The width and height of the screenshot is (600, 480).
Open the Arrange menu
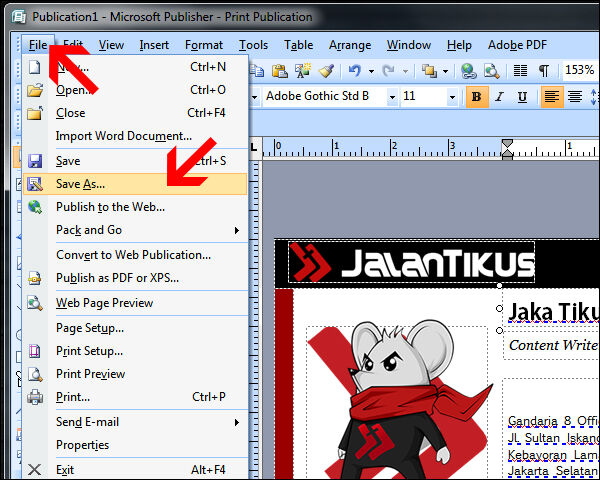[x=350, y=45]
